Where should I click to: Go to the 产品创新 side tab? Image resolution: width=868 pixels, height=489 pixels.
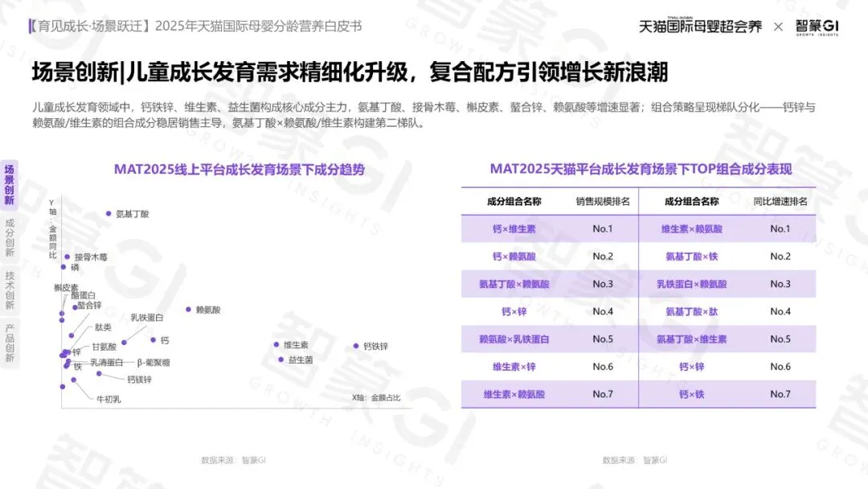point(10,343)
